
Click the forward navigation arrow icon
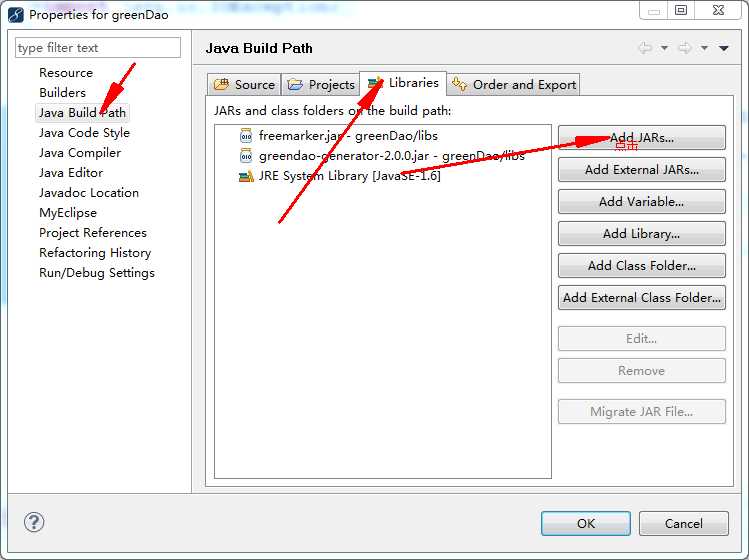point(685,48)
